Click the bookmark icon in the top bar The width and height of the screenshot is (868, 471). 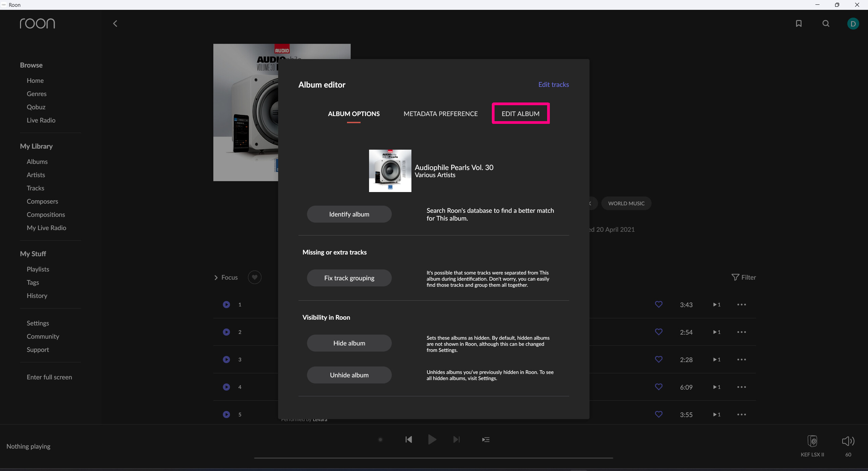click(798, 23)
